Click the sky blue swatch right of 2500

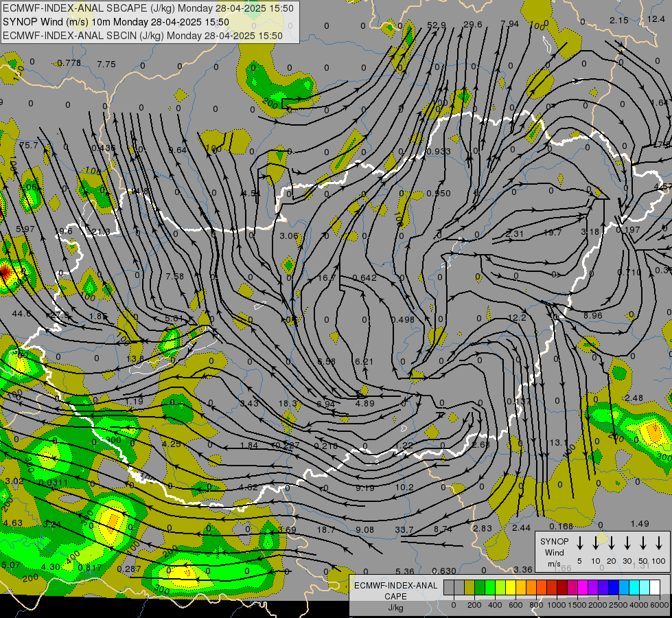point(623,588)
